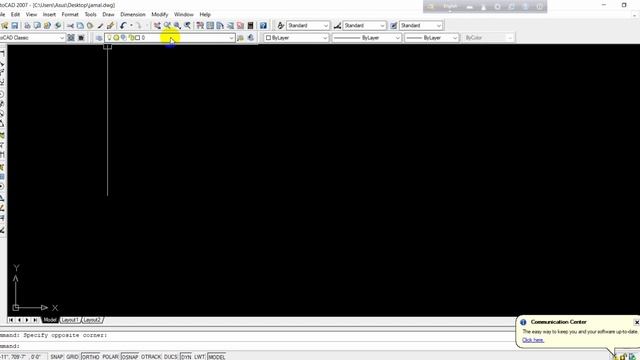Open the linetype ByLayer dropdown
Image resolution: width=640 pixels, height=360 pixels.
(397, 38)
